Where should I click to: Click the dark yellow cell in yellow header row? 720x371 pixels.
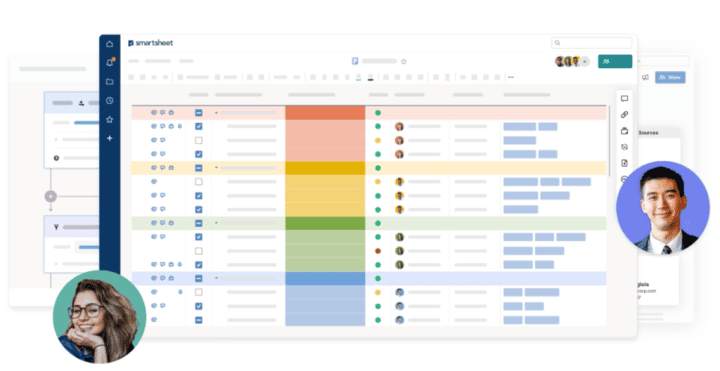coord(325,168)
